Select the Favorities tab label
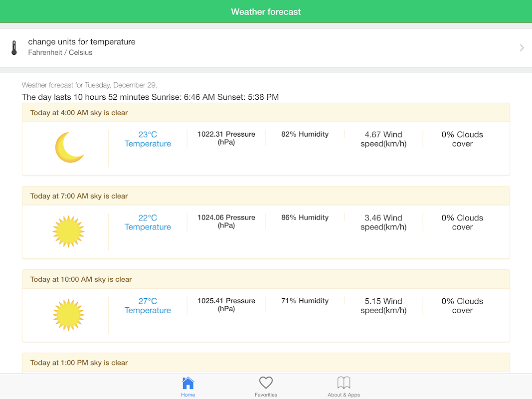532x399 pixels. pos(266,395)
